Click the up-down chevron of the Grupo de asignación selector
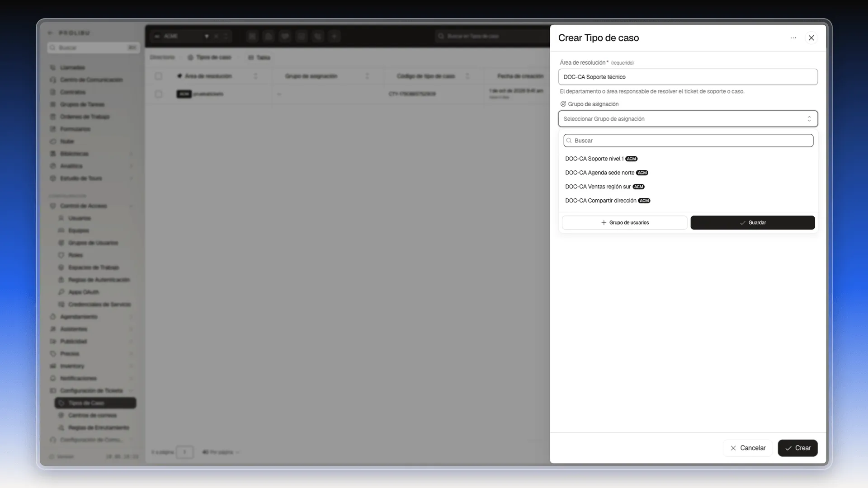868x488 pixels. coord(809,119)
